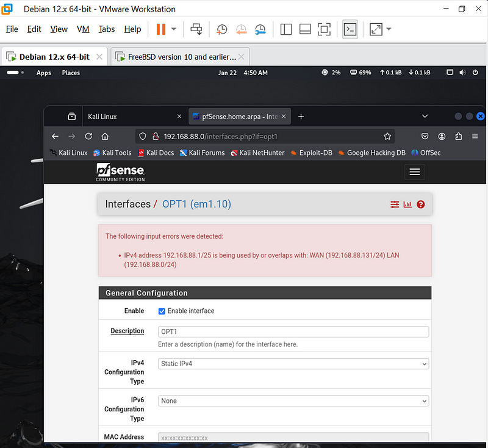Viewport: 488px width, 448px height.
Task: Open the volume control in the panel
Action: [x=462, y=73]
